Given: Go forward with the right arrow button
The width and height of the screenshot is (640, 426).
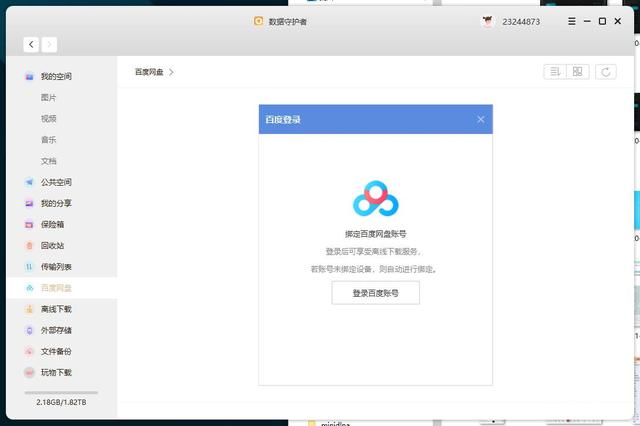Looking at the screenshot, I should pos(49,44).
